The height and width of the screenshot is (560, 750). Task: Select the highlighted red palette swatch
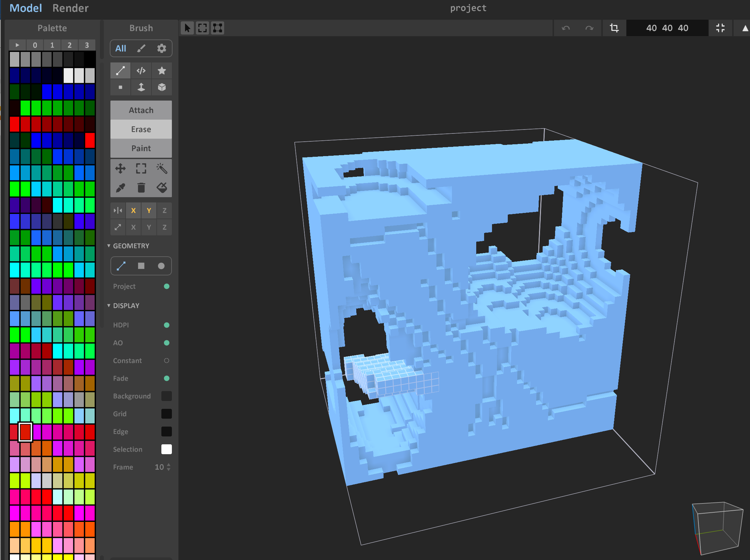coord(25,432)
